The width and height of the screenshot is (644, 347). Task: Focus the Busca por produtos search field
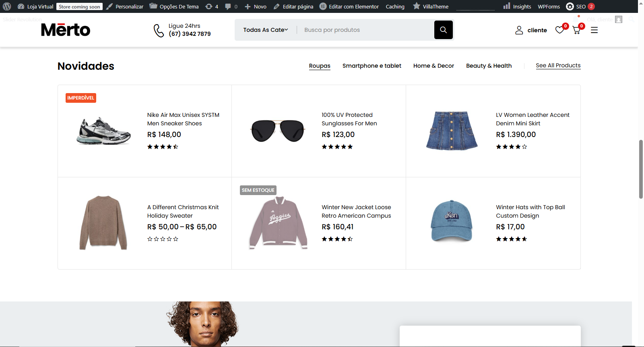[365, 30]
